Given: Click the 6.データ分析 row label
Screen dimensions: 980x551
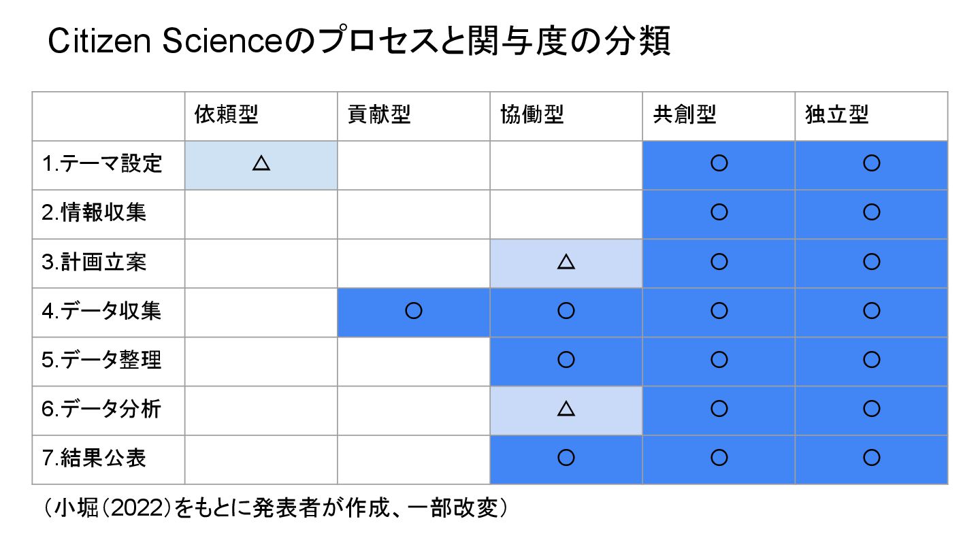Looking at the screenshot, I should pyautogui.click(x=102, y=409).
